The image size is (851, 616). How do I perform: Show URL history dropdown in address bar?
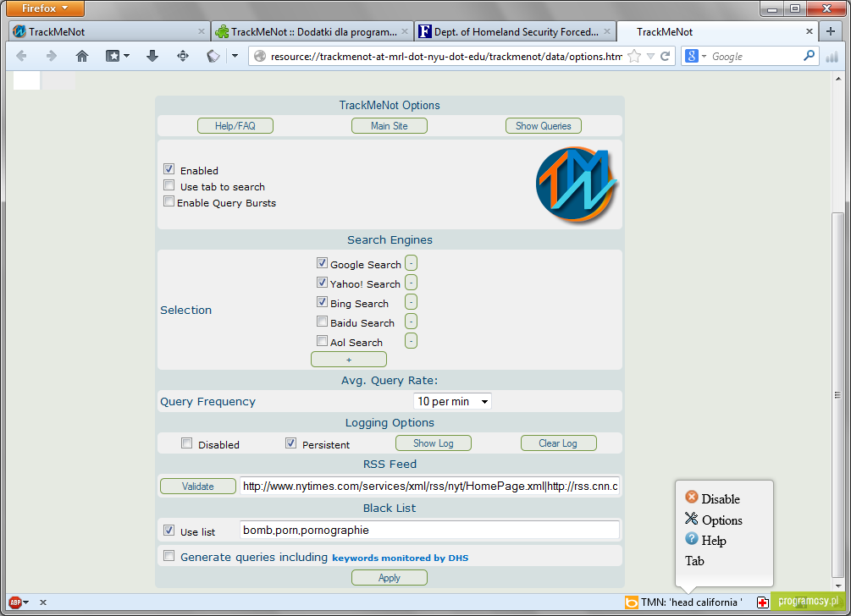[650, 56]
